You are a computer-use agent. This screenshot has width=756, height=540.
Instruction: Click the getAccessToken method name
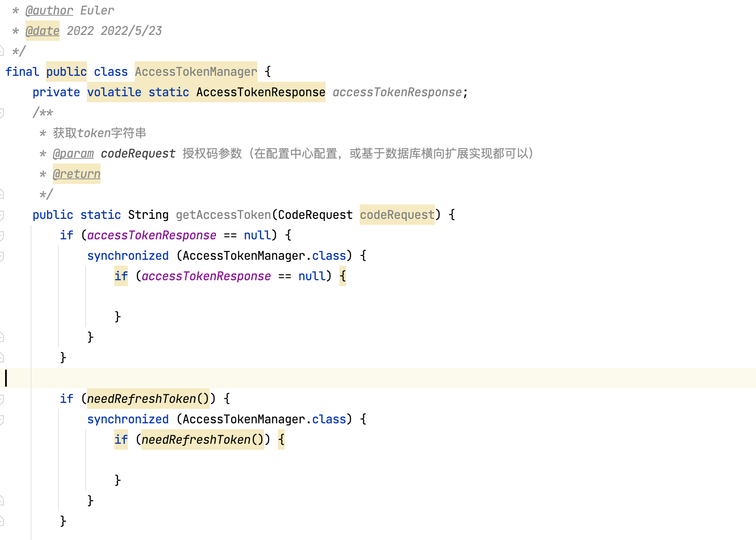pyautogui.click(x=223, y=215)
